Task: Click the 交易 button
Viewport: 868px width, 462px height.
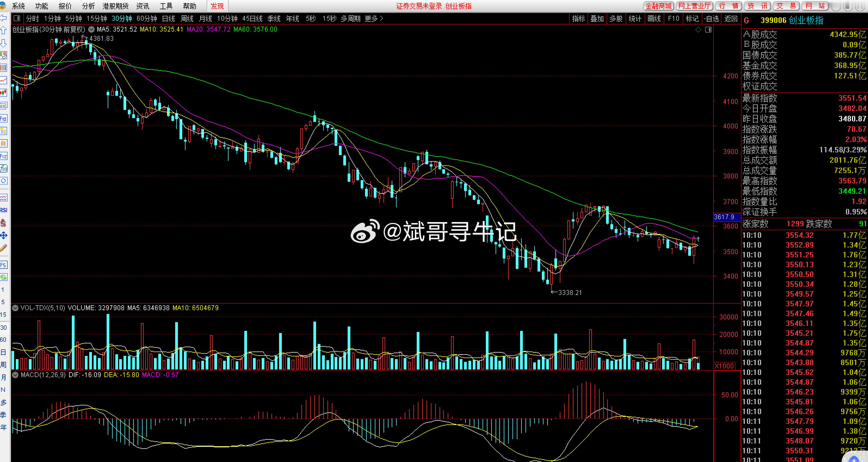Action: click(786, 6)
